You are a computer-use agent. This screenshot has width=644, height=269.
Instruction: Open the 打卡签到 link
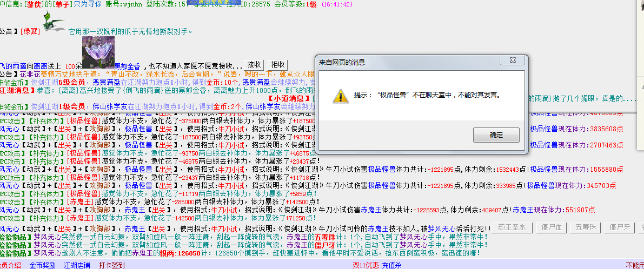pos(111,265)
